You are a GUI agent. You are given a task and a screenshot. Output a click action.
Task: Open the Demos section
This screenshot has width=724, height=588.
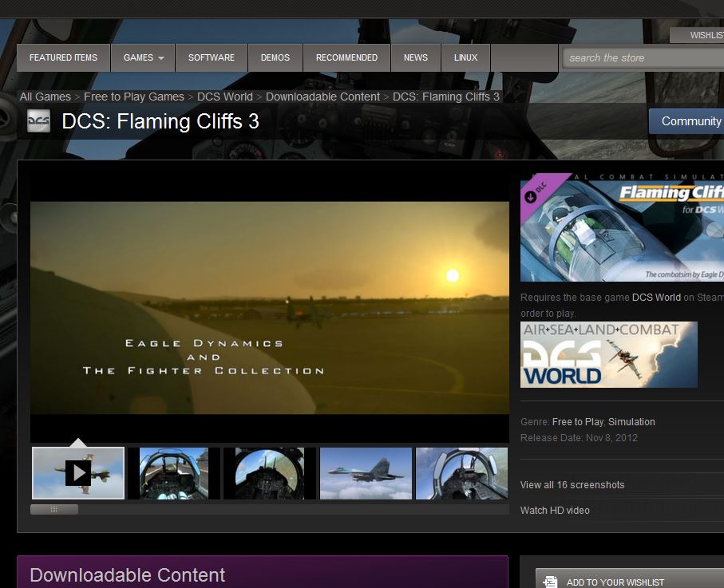(275, 57)
